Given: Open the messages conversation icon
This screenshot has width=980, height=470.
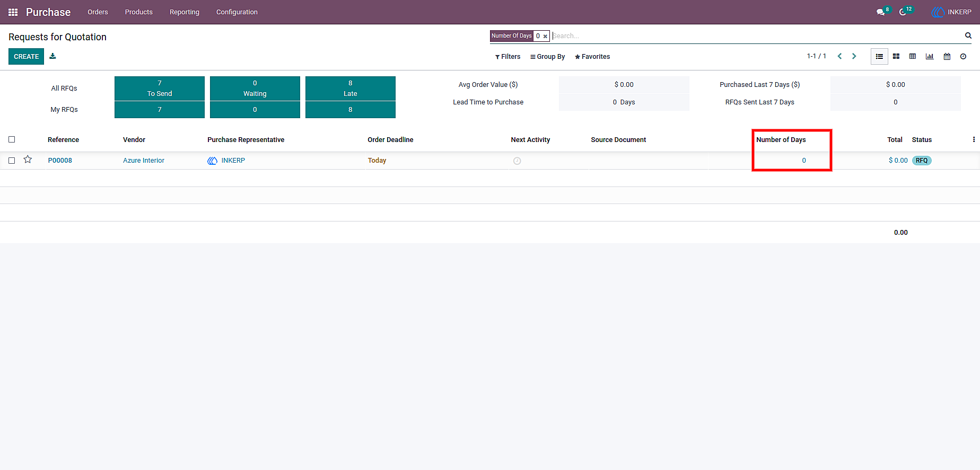Looking at the screenshot, I should click(x=880, y=12).
